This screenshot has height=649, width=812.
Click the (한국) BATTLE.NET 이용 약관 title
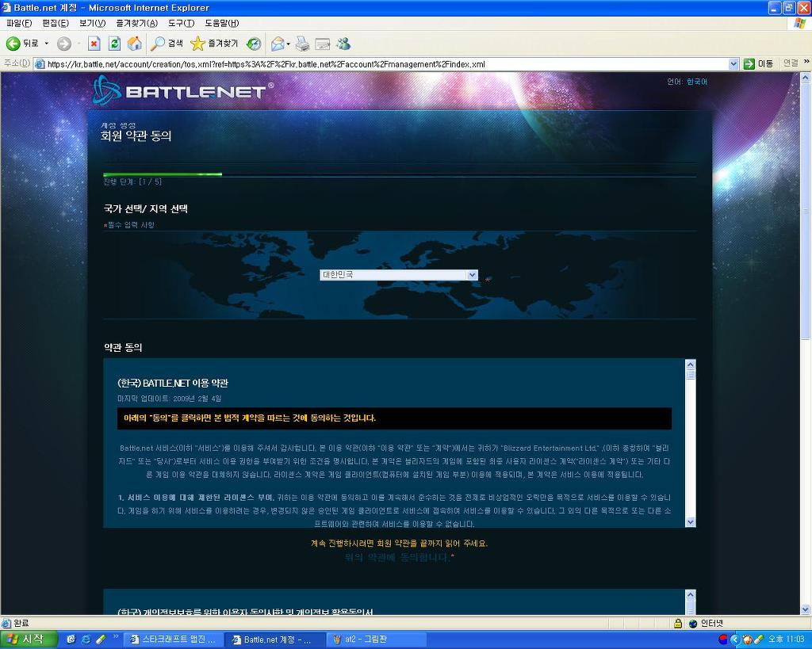click(173, 383)
